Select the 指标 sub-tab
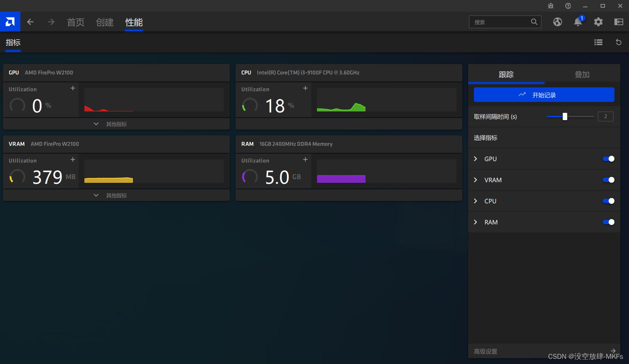This screenshot has width=629, height=364. (13, 43)
